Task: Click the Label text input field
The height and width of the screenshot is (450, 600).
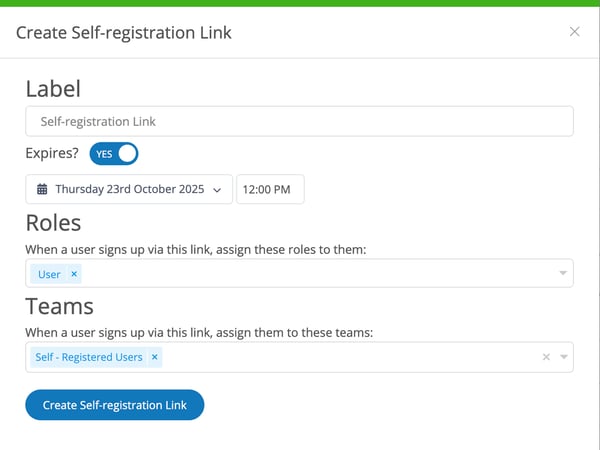Action: tap(299, 121)
